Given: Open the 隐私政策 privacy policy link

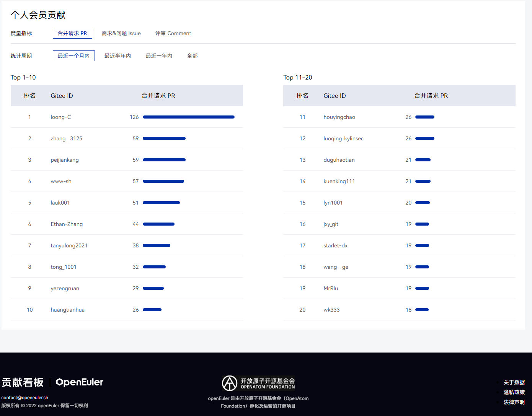Looking at the screenshot, I should click(x=514, y=392).
